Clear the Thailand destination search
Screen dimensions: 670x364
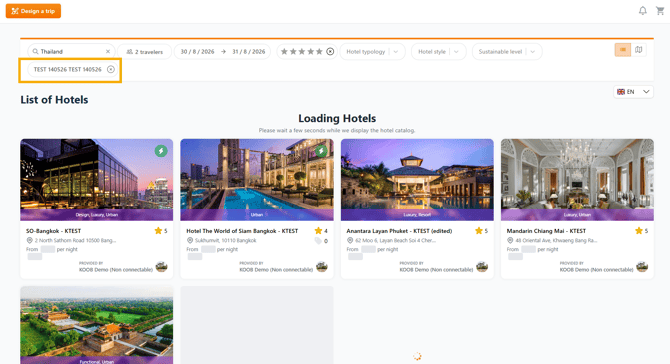pyautogui.click(x=108, y=52)
